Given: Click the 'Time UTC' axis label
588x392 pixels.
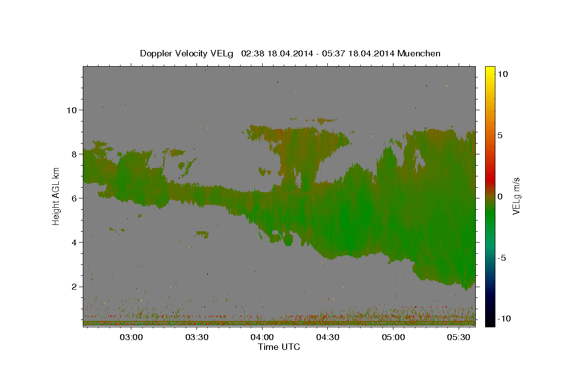Looking at the screenshot, I should click(279, 347).
